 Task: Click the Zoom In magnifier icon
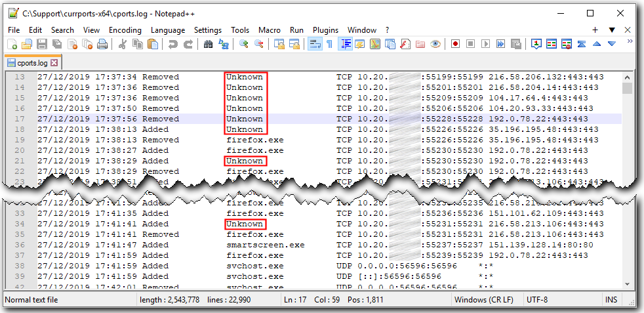coord(243,45)
